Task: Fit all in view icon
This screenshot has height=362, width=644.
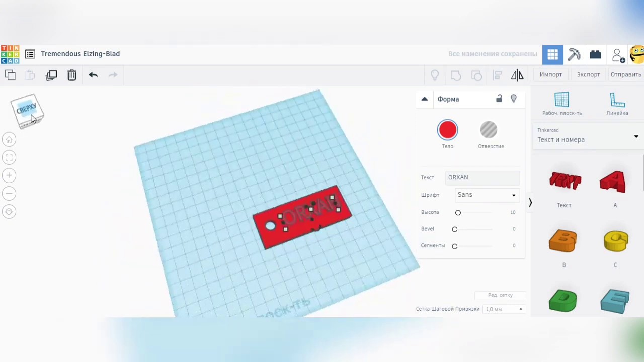Action: coord(9,157)
